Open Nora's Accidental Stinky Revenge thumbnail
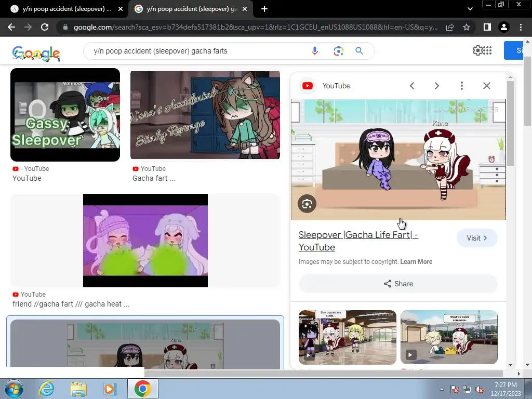The width and height of the screenshot is (532, 399). pyautogui.click(x=205, y=115)
